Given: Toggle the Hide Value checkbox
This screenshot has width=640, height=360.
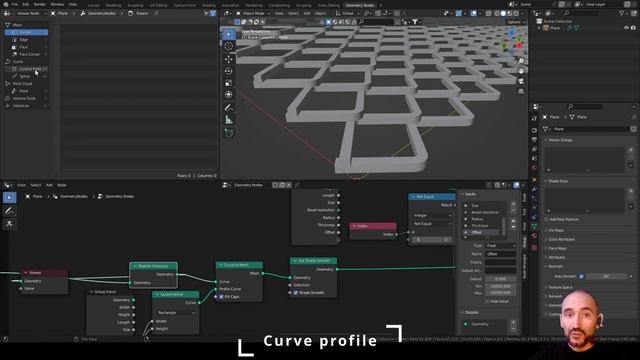Looking at the screenshot, I should point(487,301).
